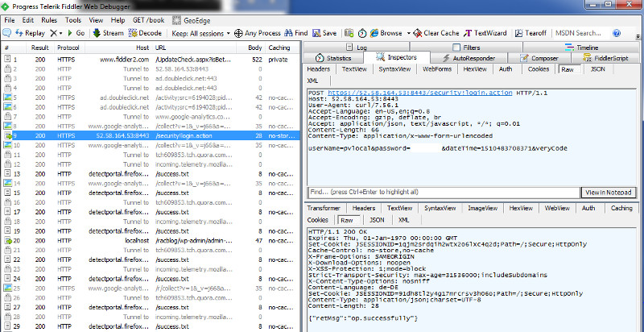Image resolution: width=644 pixels, height=332 pixels.
Task: Open Keep: All sessions dropdown
Action: pos(200,33)
